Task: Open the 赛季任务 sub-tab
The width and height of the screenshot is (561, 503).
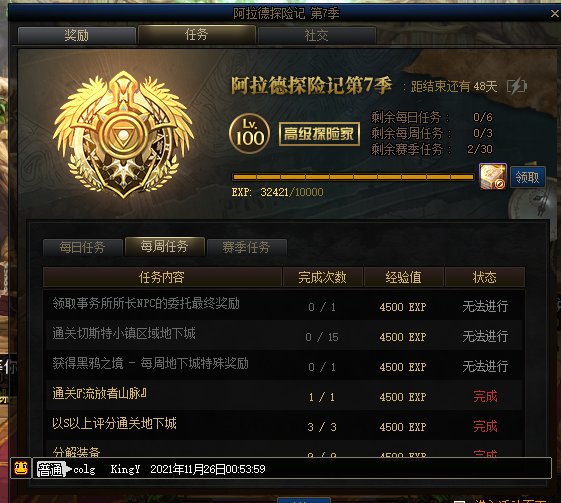Action: pyautogui.click(x=247, y=248)
